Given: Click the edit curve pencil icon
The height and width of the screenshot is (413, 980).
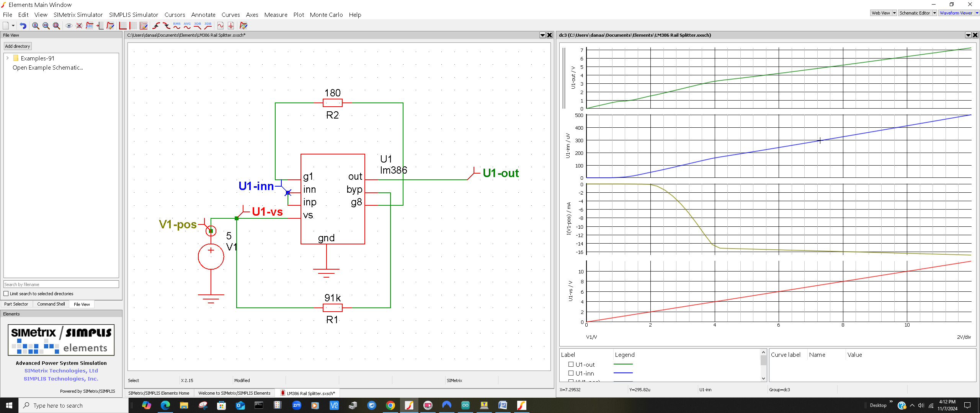Looking at the screenshot, I should (110, 26).
